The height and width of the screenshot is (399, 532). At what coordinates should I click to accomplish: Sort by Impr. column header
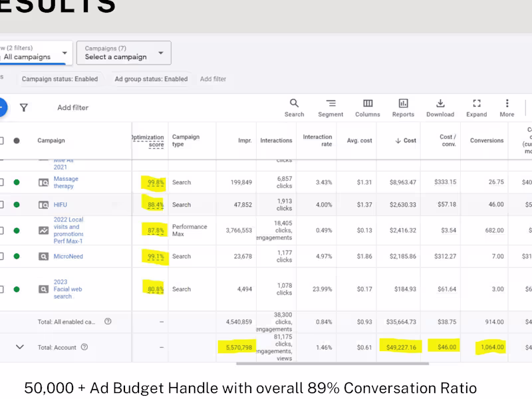(245, 140)
